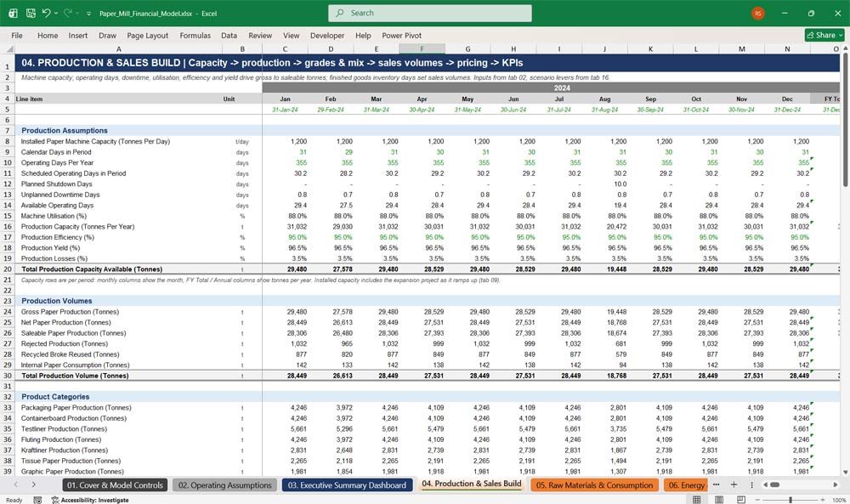Switch to 05. Raw Materials & Consumption sheet
The height and width of the screenshot is (504, 850).
tap(595, 485)
